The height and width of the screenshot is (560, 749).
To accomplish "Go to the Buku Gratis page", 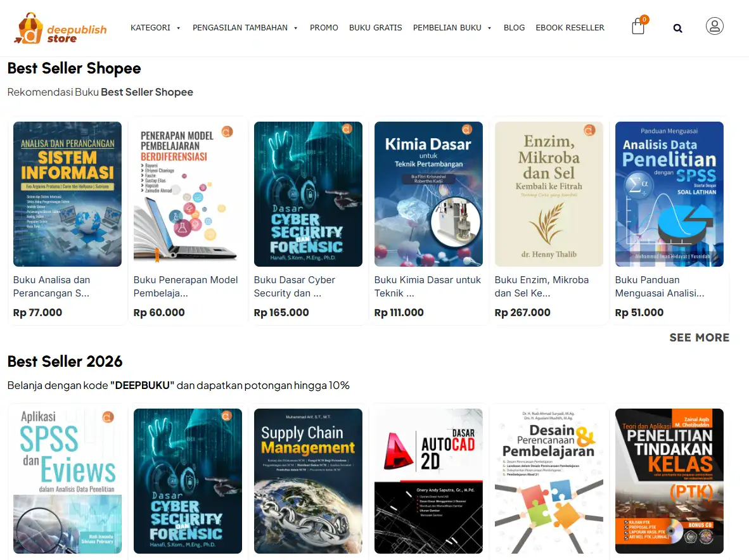I will [x=375, y=28].
